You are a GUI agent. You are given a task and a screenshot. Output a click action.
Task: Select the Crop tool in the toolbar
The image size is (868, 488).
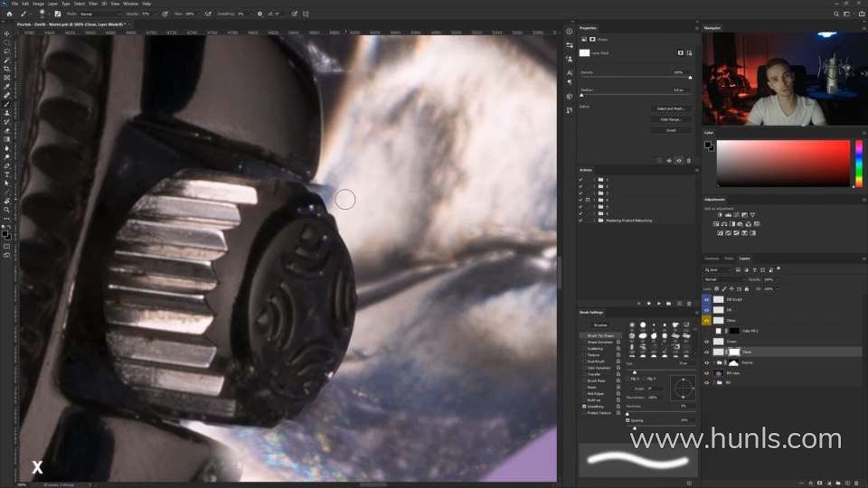[x=6, y=69]
